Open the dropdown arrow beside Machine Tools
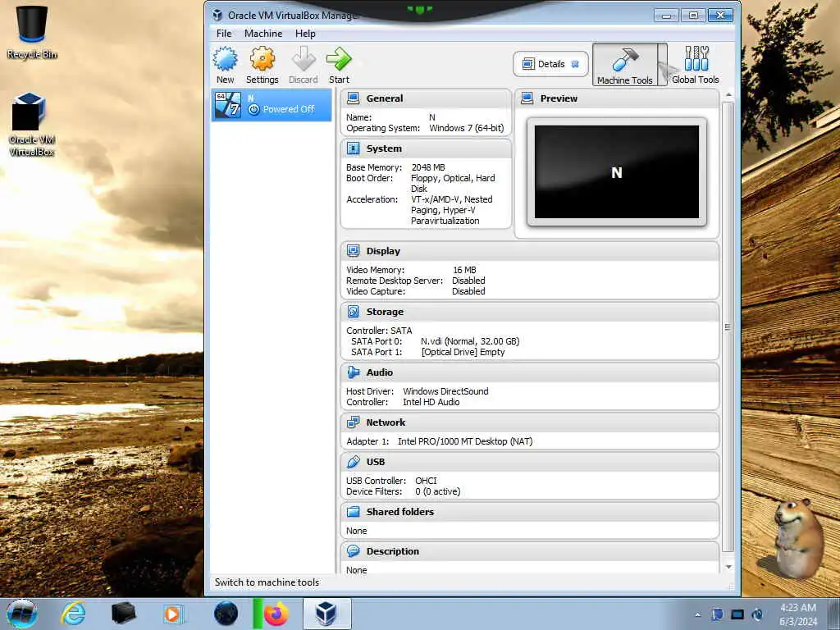Viewport: 840px width, 630px height. point(663,66)
